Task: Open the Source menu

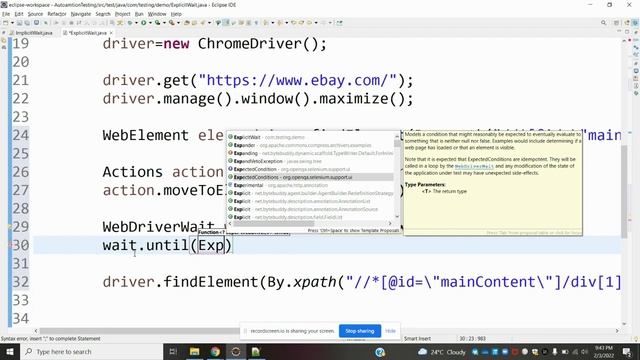Action: (x=35, y=14)
